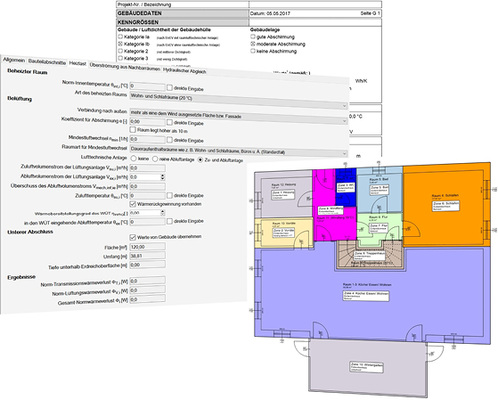The width and height of the screenshot is (498, 400).
Task: Click Norm-Transmissionswärmeverlust result field
Action: 147,281
